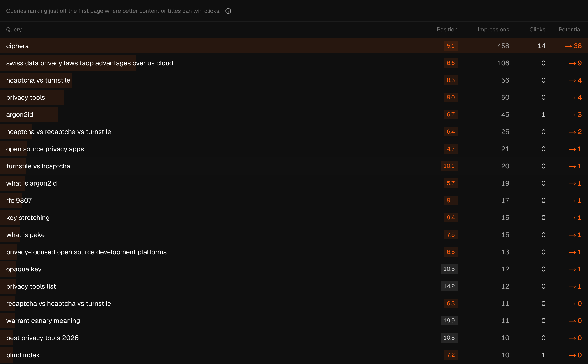Click position badge 19.9 for warrant canary meaning
The width and height of the screenshot is (588, 364).
[x=449, y=321]
